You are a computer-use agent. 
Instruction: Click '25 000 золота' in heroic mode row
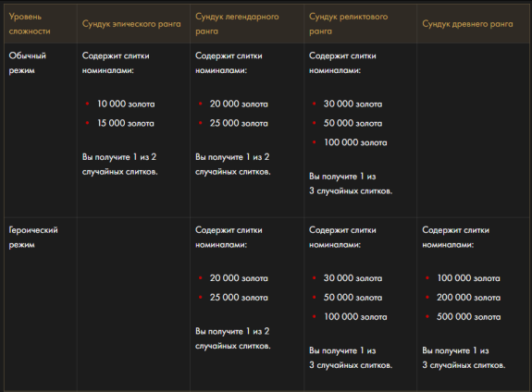pos(239,298)
